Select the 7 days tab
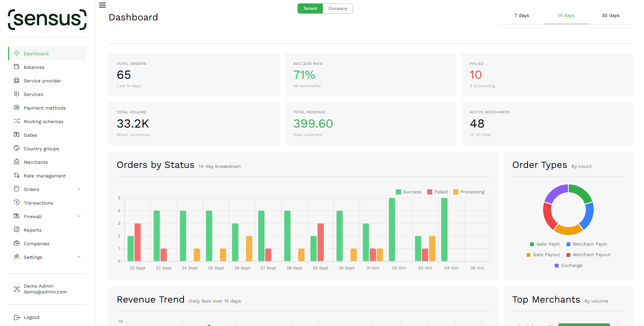 (x=522, y=16)
